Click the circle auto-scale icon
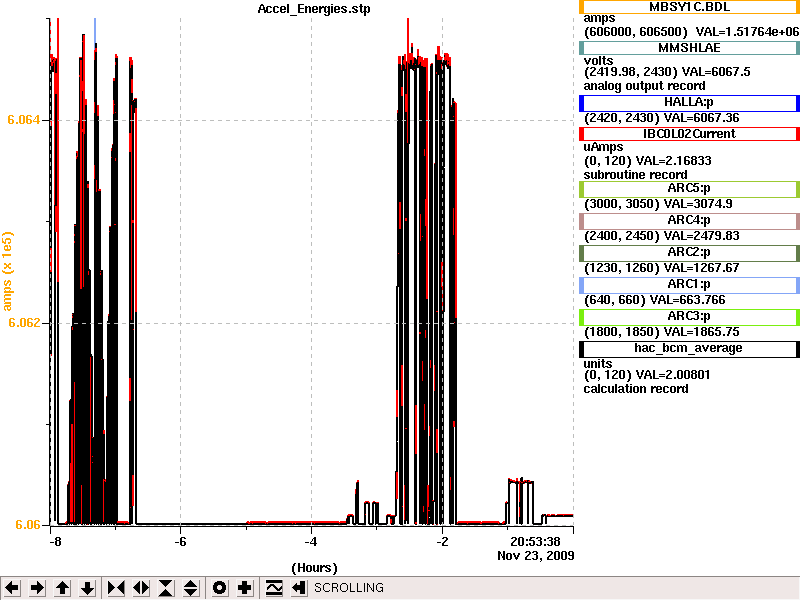This screenshot has height=600, width=800. pyautogui.click(x=219, y=588)
